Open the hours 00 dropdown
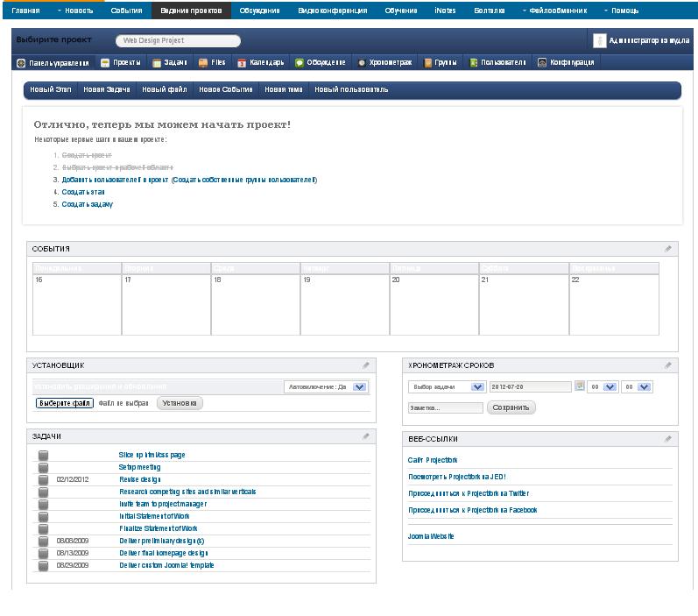 coord(603,387)
